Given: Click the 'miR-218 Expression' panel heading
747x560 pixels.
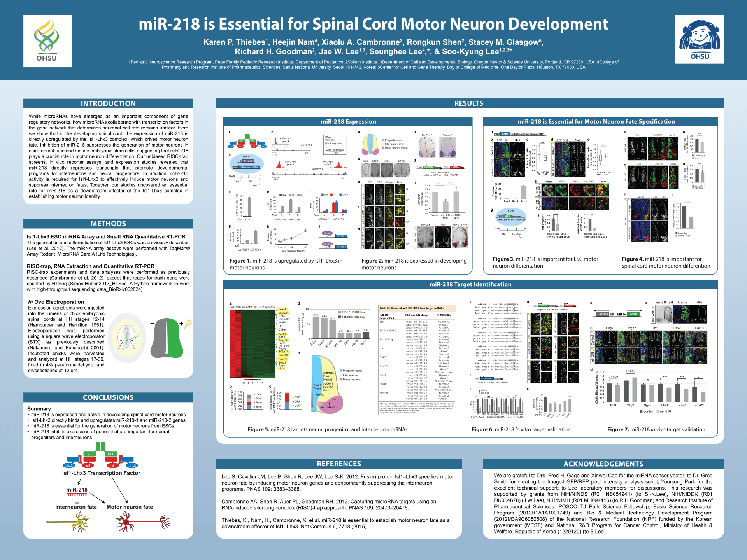Looking at the screenshot, I should click(x=348, y=122).
